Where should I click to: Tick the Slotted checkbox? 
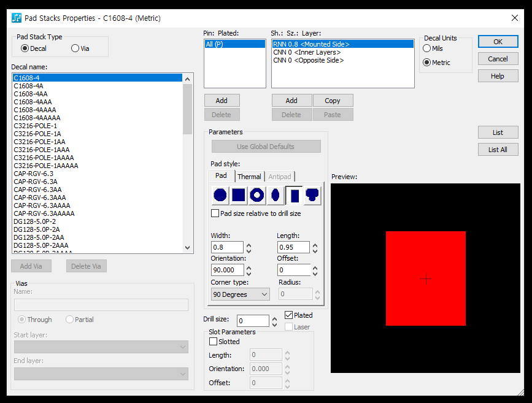pos(214,342)
